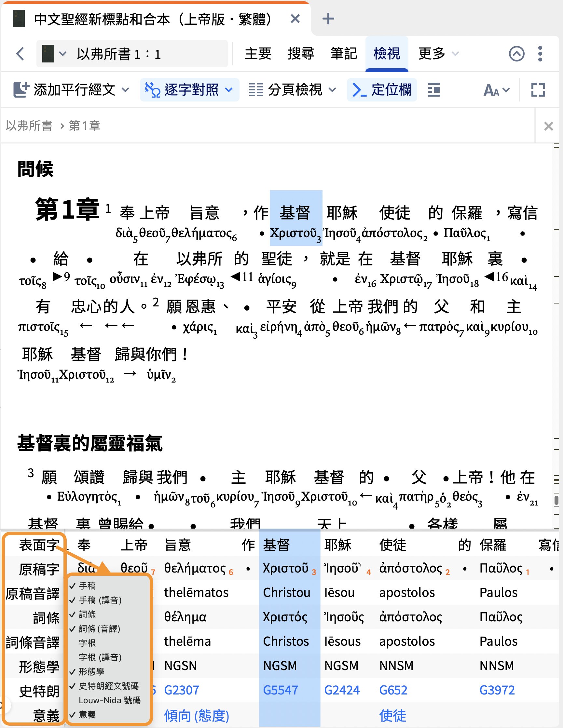Click morphology code NGSM under Χριστοῦ
The width and height of the screenshot is (563, 728).
(x=280, y=666)
